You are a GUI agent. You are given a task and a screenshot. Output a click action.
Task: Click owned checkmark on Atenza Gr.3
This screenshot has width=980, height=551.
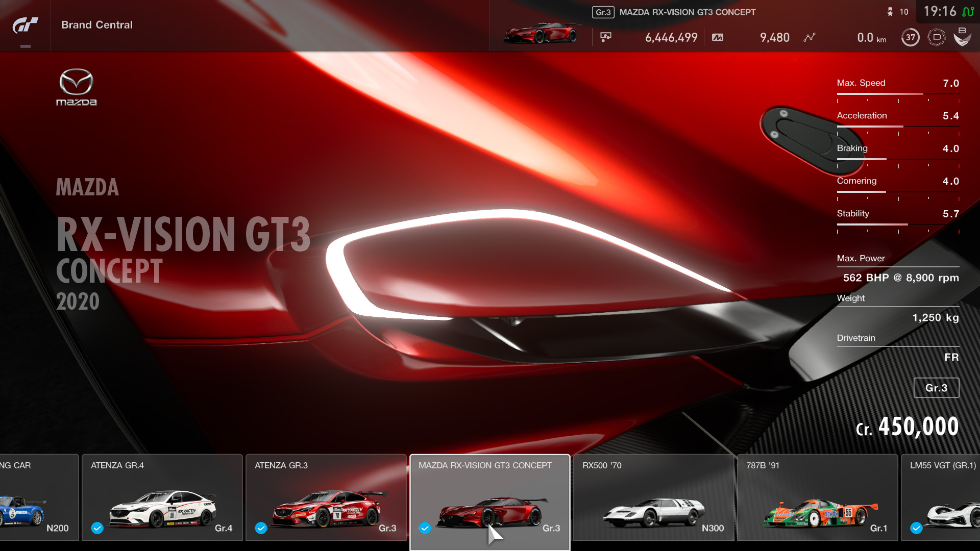point(261,528)
